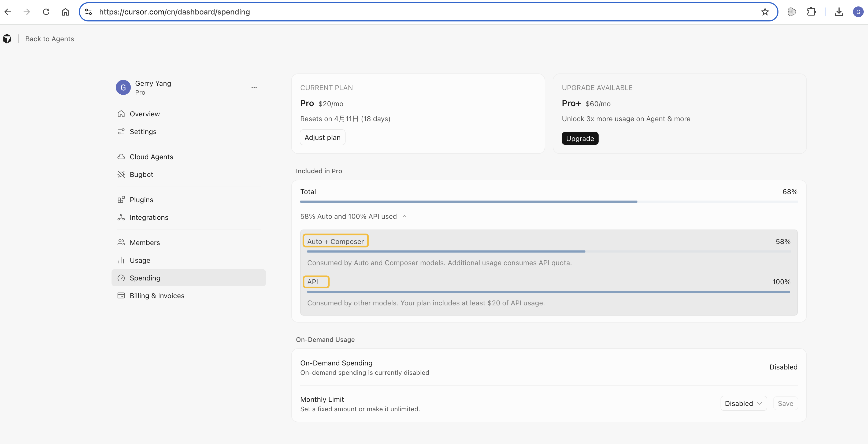Screen dimensions: 868x444
Task: Select the Usage chart icon
Action: tap(121, 260)
